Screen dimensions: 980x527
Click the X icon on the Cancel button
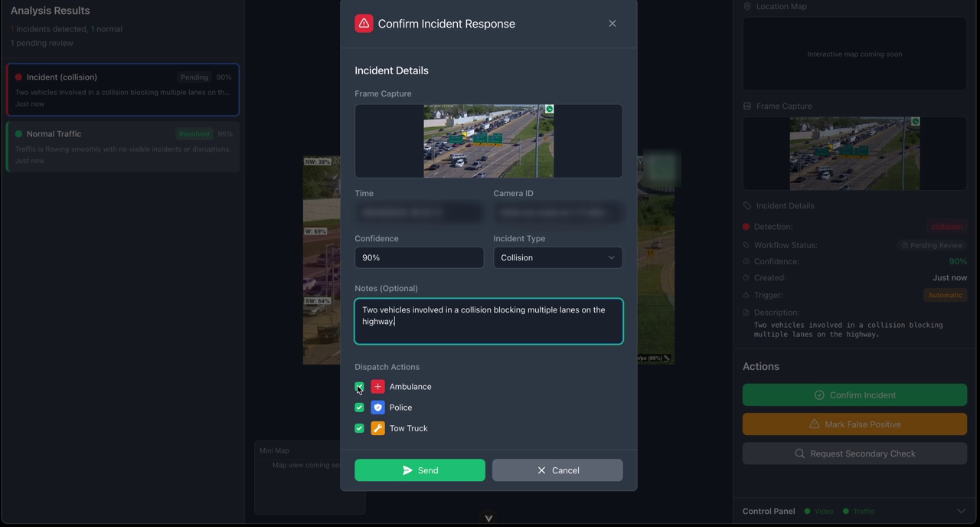542,470
